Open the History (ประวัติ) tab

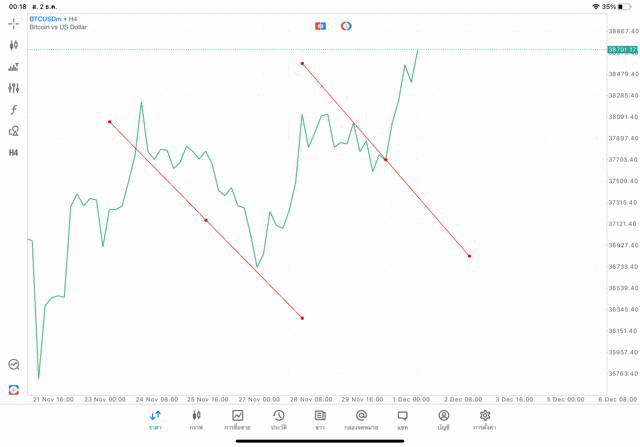(x=279, y=419)
